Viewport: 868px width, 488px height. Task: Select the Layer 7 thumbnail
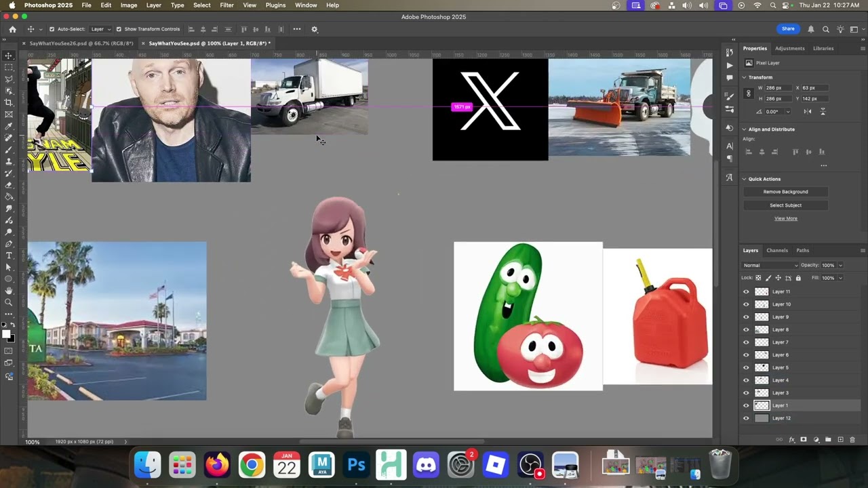coord(762,342)
